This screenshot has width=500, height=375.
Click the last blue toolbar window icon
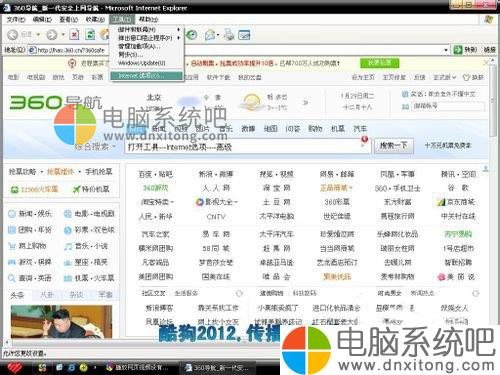pos(244,35)
